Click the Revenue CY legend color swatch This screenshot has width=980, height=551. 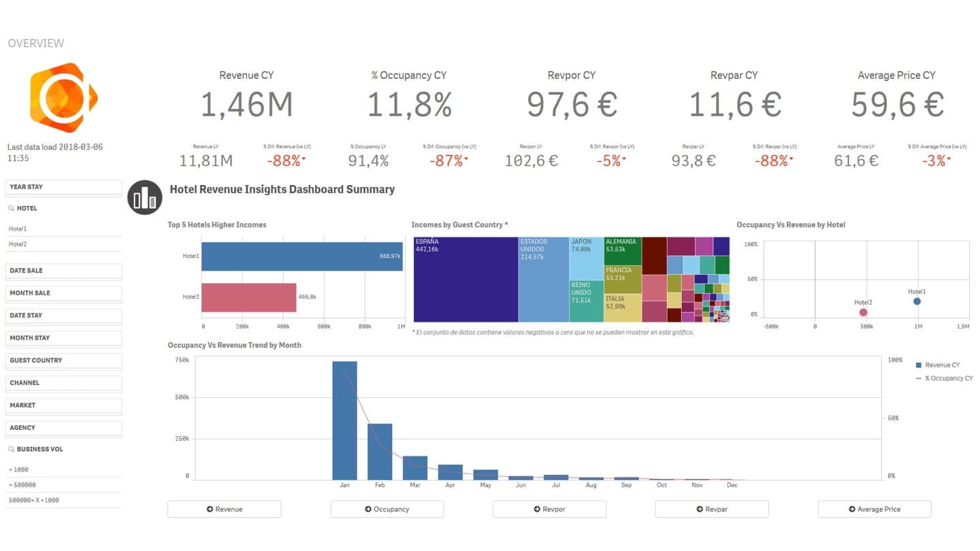click(919, 365)
